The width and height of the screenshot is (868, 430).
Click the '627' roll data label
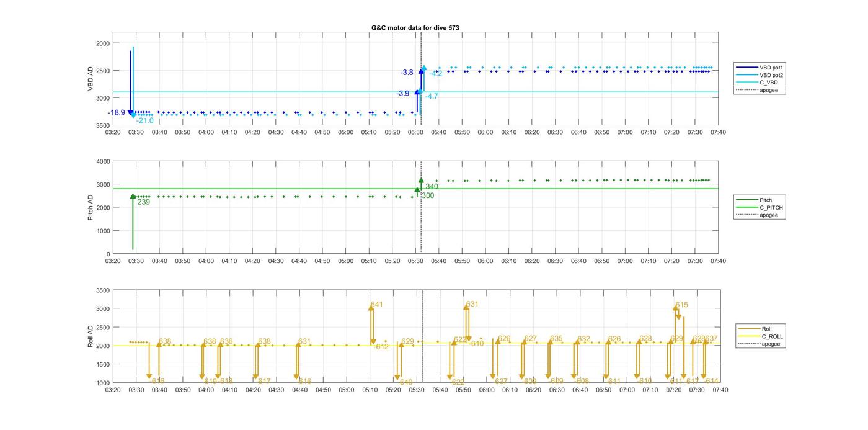(530, 339)
